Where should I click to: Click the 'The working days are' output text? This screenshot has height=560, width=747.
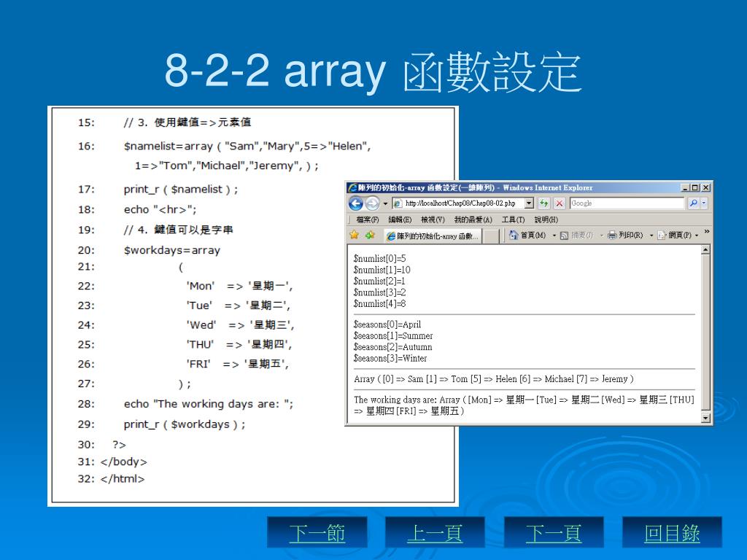[395, 400]
